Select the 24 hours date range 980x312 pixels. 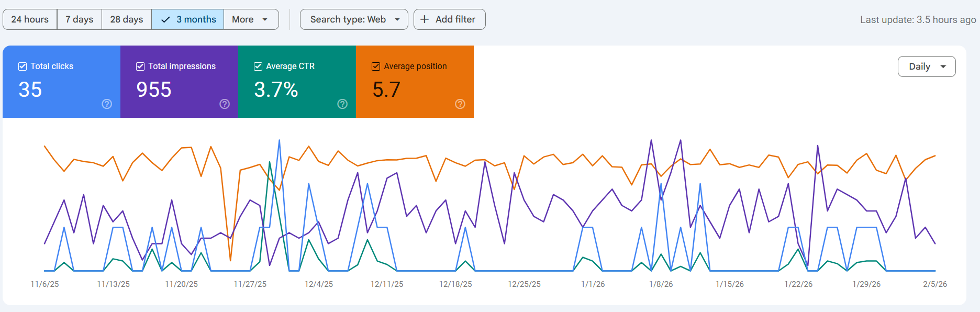tap(30, 19)
